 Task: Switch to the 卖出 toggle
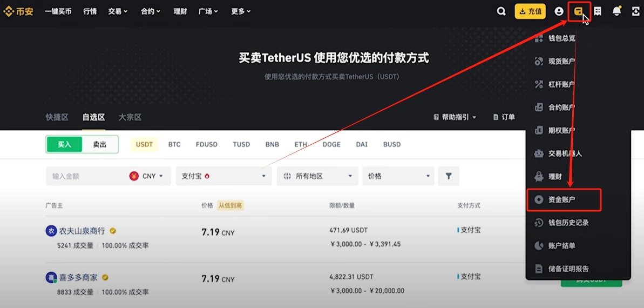100,144
